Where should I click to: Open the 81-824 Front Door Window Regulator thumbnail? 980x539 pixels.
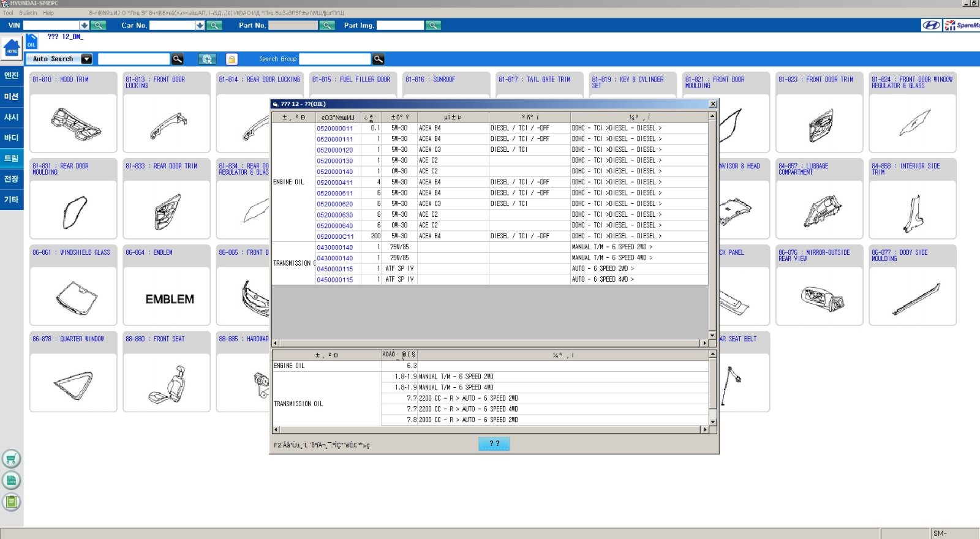[x=913, y=123]
